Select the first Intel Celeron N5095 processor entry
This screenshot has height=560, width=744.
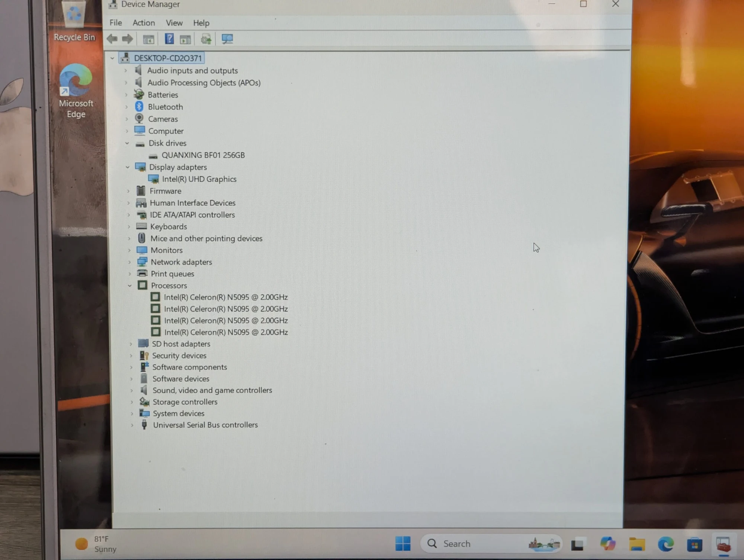(226, 297)
